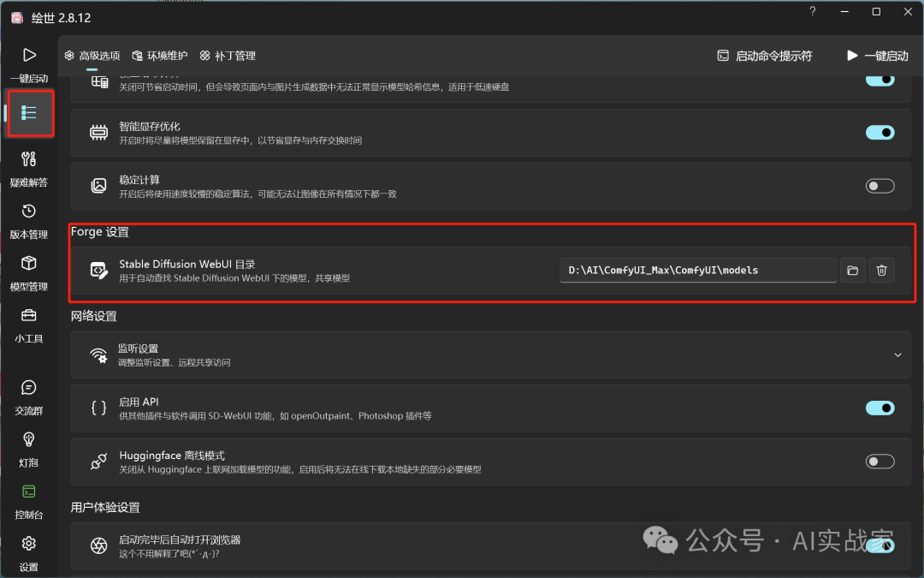Open 设置 settings in sidebar
924x578 pixels.
(x=29, y=554)
